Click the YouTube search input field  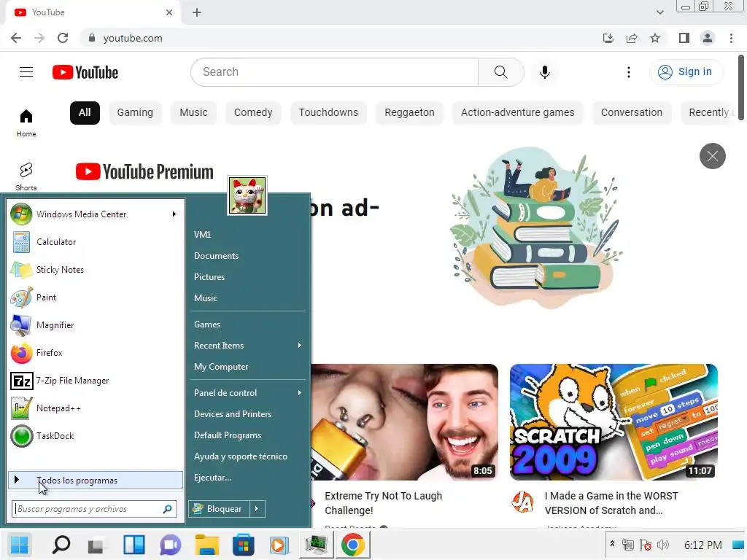click(x=334, y=72)
